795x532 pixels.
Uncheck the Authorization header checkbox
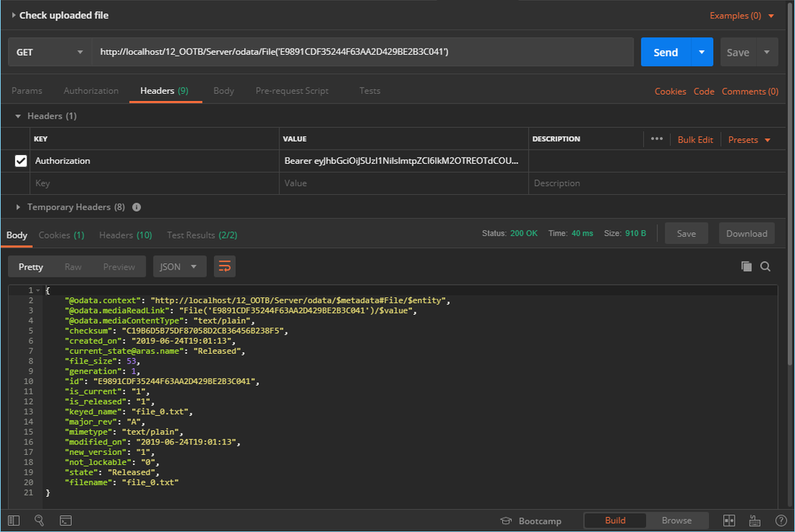pyautogui.click(x=21, y=161)
